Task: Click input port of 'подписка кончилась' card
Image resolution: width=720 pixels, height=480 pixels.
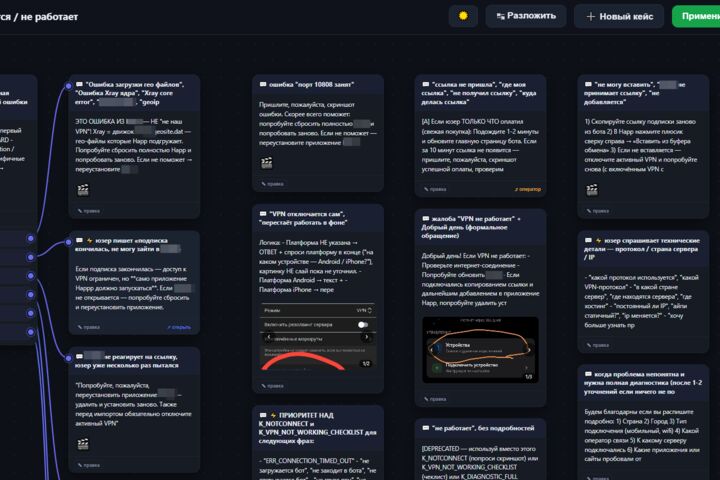Action: click(x=68, y=242)
